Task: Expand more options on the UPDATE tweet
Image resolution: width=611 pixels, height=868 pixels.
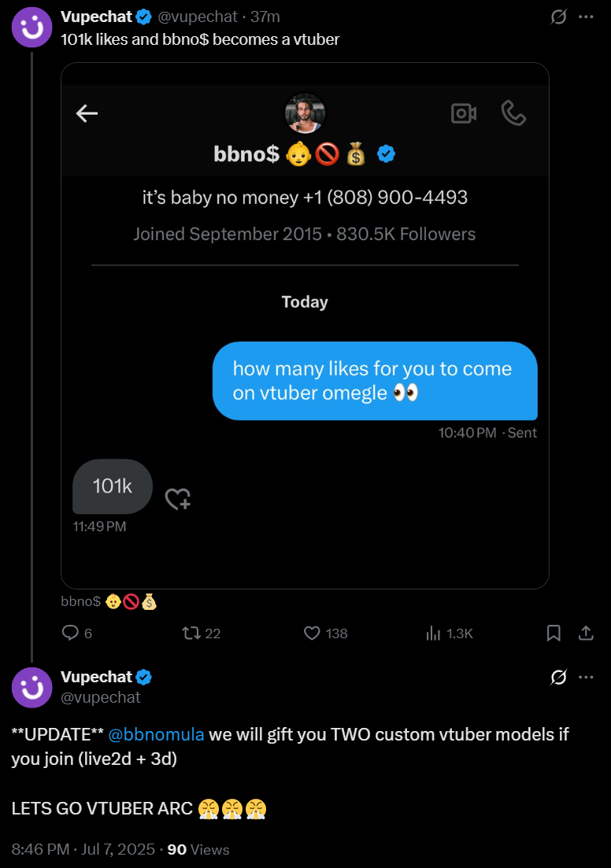Action: tap(586, 677)
